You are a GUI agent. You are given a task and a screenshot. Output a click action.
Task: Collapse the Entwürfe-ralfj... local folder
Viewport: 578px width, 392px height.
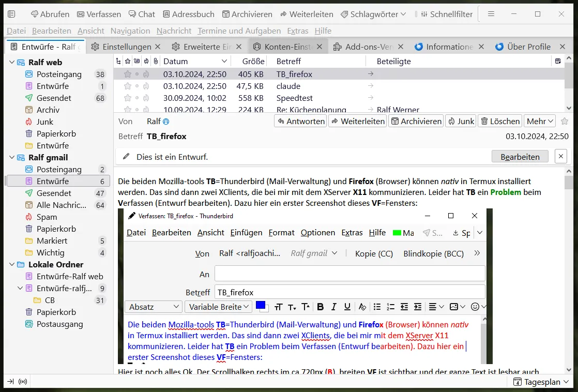click(20, 289)
